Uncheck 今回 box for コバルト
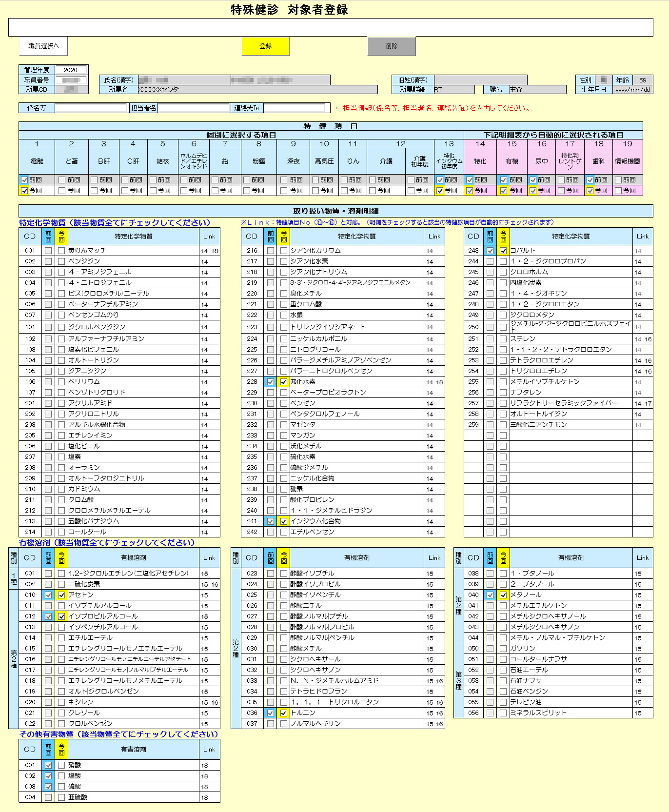This screenshot has width=669, height=812. click(503, 251)
